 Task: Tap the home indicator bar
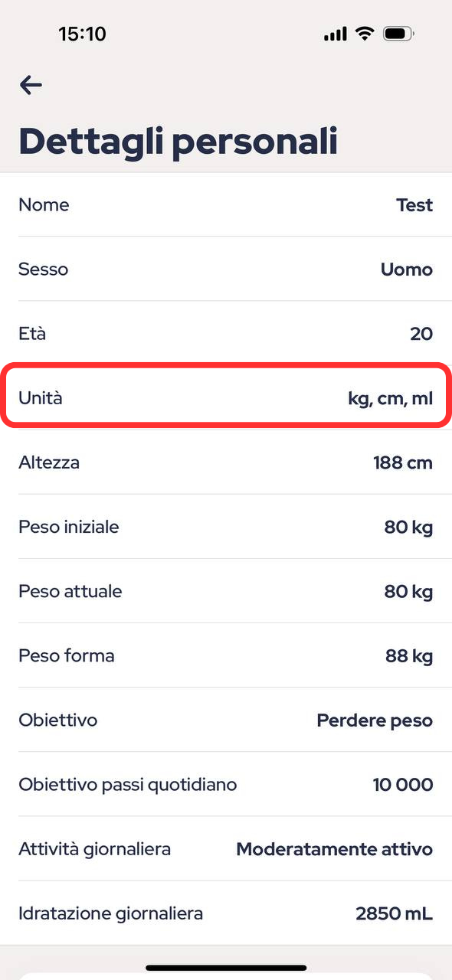click(x=226, y=968)
